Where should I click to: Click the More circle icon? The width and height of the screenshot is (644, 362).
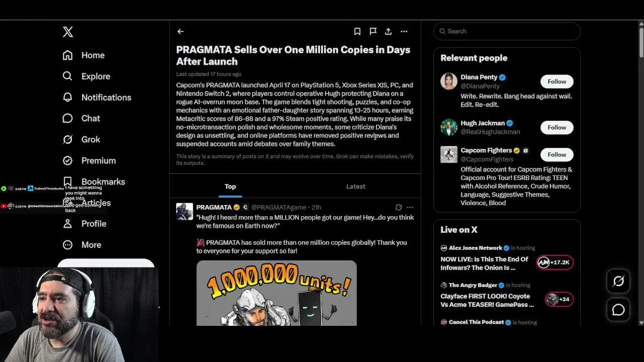67,245
